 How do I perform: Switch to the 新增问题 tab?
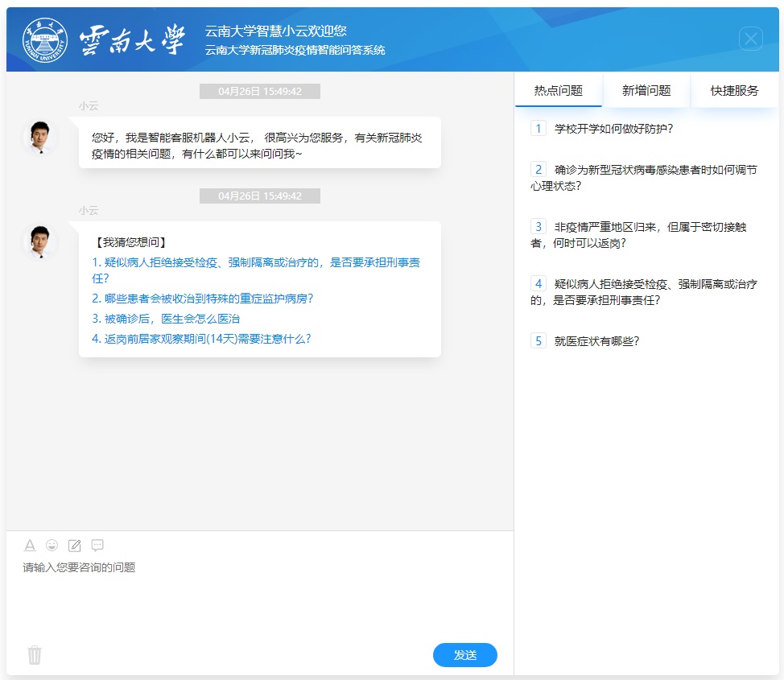[646, 91]
